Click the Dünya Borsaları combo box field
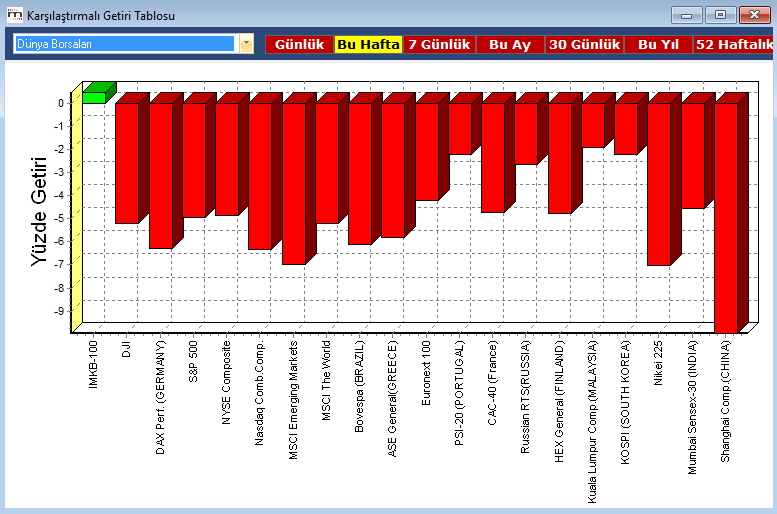 (125, 44)
